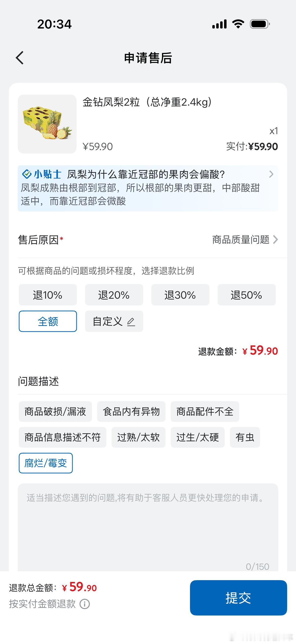The image size is (296, 644).
Task: Tap the cellular signal bars icon
Action: click(219, 24)
